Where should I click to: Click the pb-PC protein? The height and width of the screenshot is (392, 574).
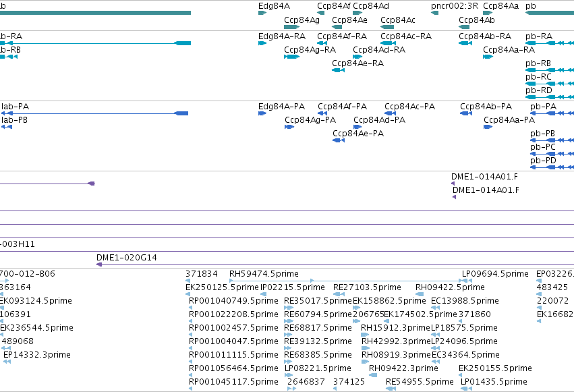[x=552, y=154]
